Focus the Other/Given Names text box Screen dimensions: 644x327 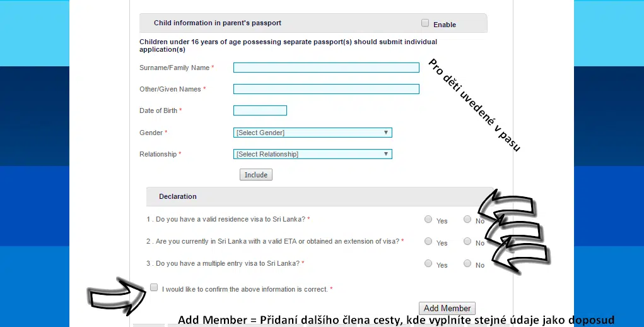pyautogui.click(x=326, y=89)
